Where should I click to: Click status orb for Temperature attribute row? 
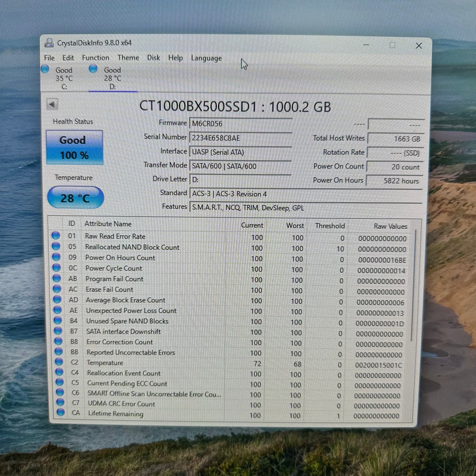point(59,362)
